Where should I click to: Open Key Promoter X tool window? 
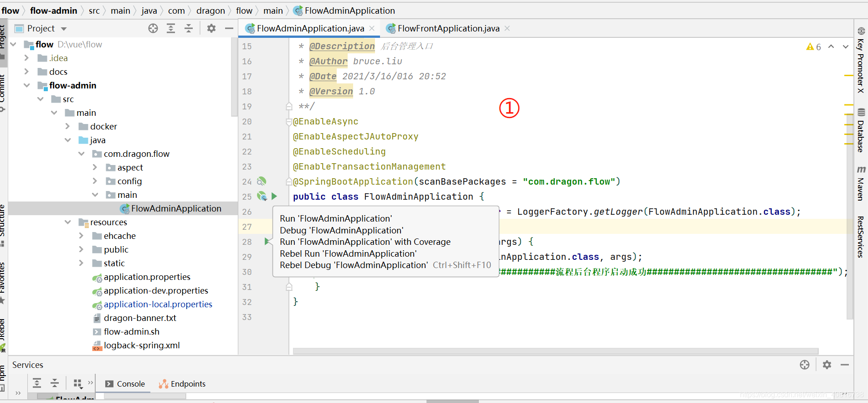[861, 60]
